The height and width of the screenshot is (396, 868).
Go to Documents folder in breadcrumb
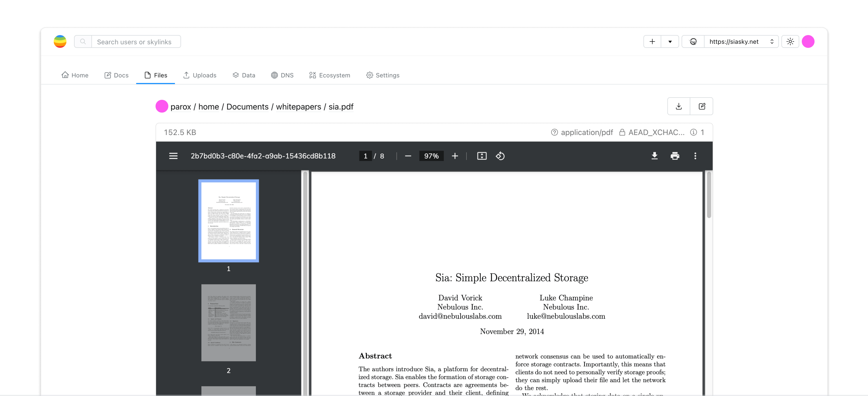[x=247, y=107]
